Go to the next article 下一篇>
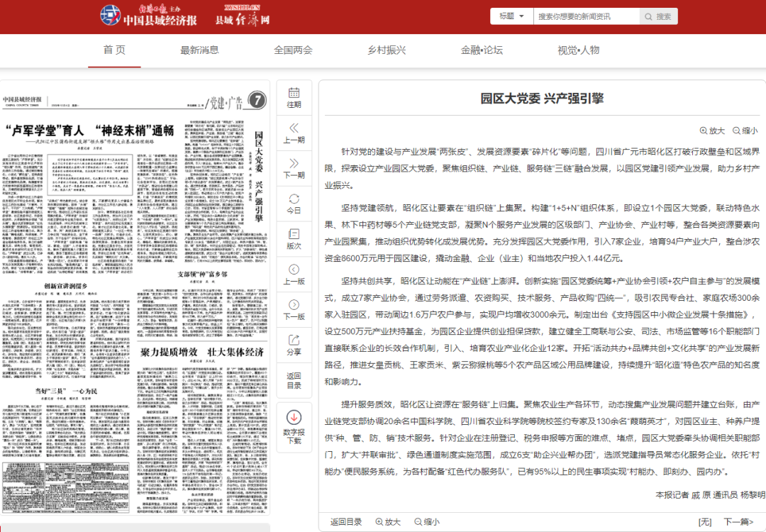The image size is (766, 532). click(738, 522)
